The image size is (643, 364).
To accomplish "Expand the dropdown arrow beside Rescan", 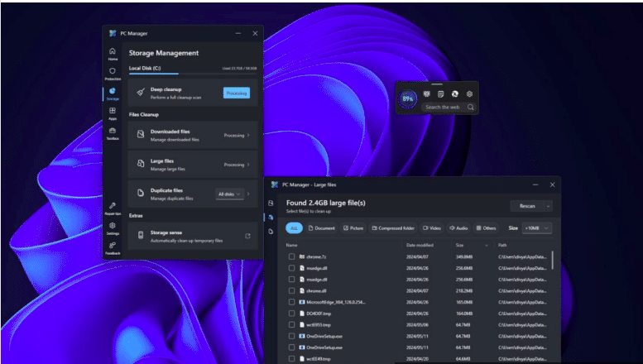I will click(x=548, y=206).
